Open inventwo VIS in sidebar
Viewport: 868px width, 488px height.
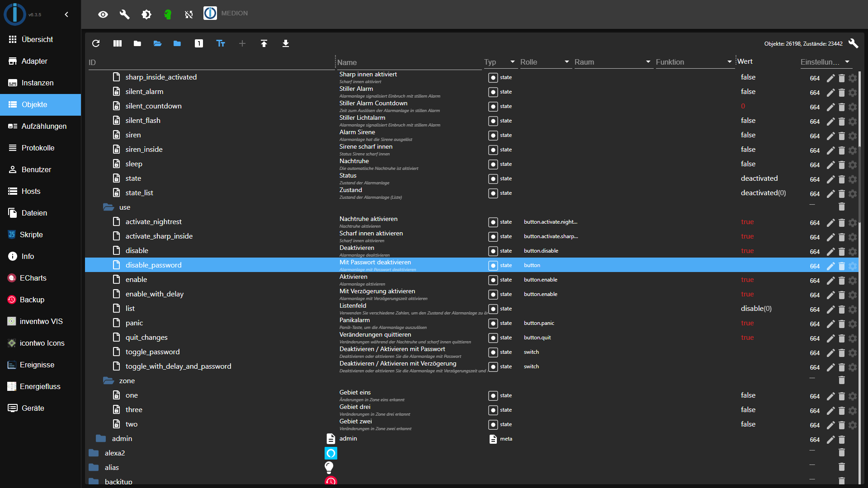click(x=41, y=321)
